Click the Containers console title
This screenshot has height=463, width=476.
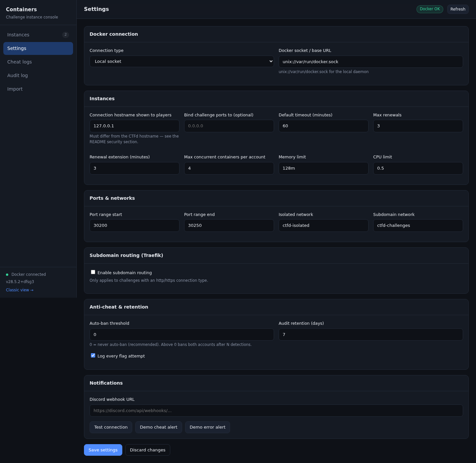click(21, 9)
